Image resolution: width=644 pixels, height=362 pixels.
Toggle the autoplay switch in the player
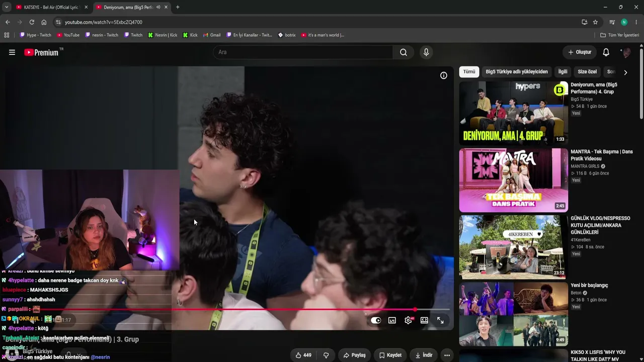pos(376,320)
